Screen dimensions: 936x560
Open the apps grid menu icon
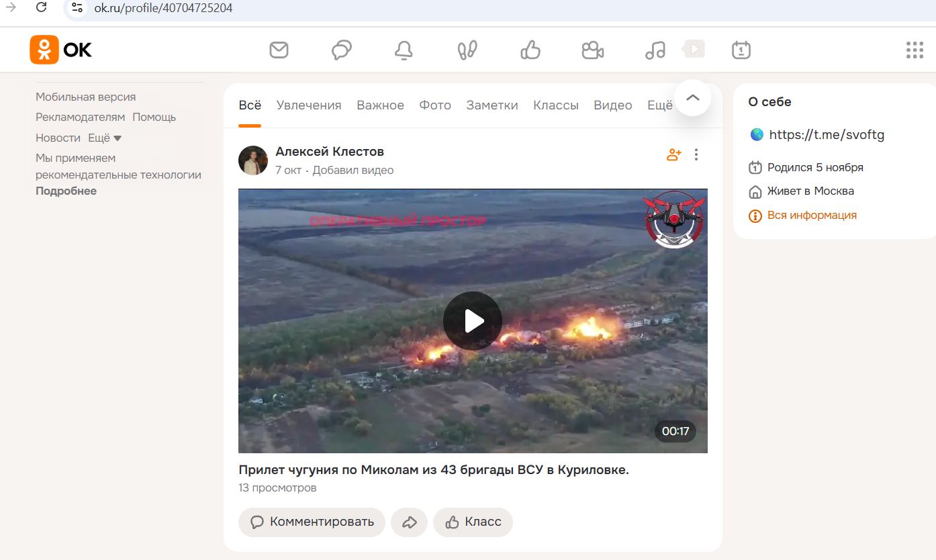(915, 50)
